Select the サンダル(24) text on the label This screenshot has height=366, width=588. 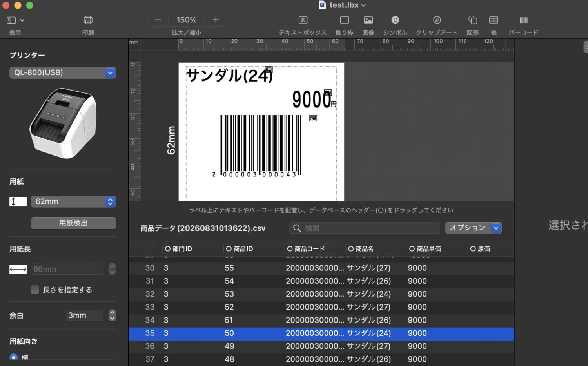229,75
